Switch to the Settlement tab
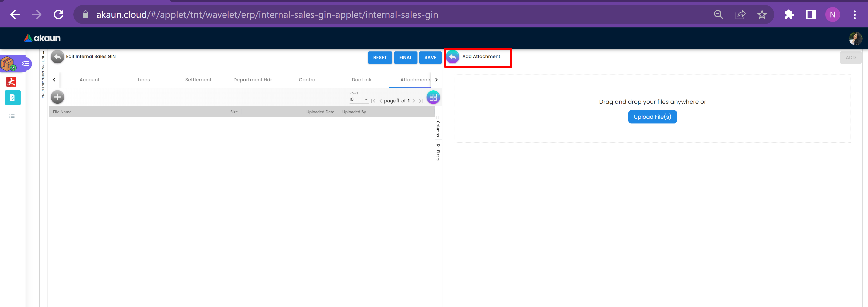This screenshot has height=307, width=868. click(x=198, y=80)
